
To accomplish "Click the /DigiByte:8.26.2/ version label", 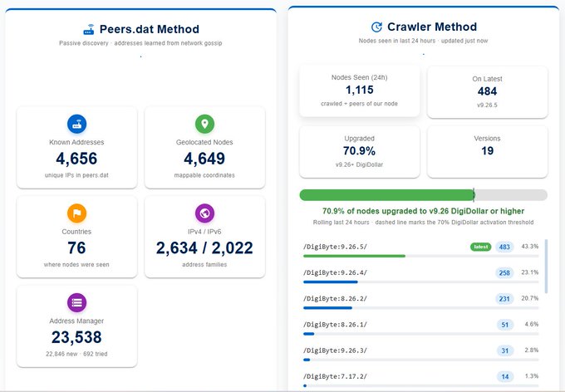I will pyautogui.click(x=335, y=299).
